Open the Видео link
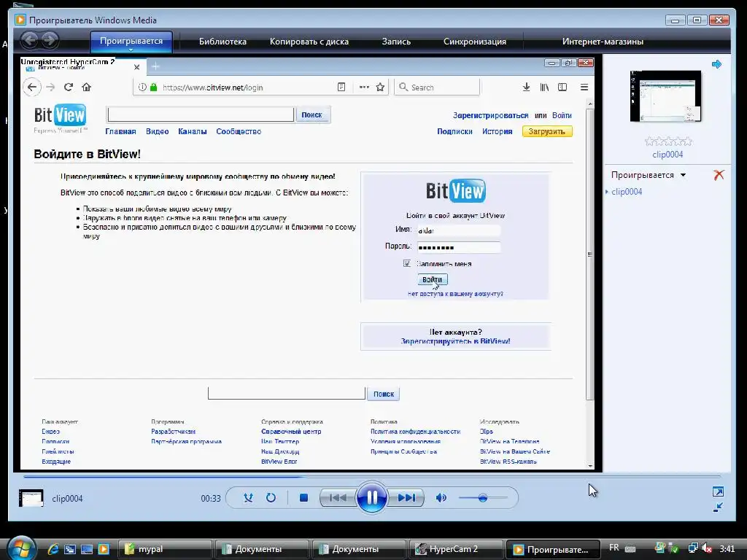The image size is (747, 560). click(x=158, y=131)
